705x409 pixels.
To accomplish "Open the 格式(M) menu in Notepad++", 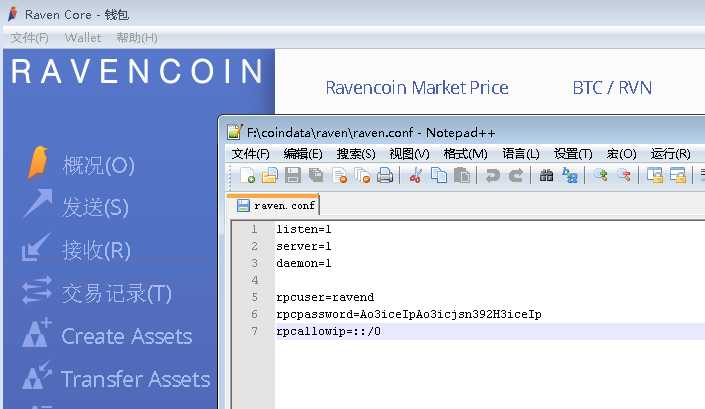I will pyautogui.click(x=465, y=154).
